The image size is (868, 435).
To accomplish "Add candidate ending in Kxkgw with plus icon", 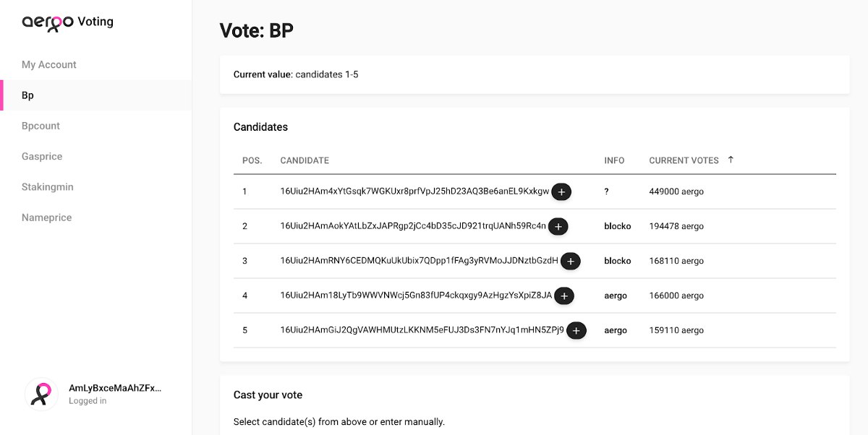I will click(x=561, y=191).
